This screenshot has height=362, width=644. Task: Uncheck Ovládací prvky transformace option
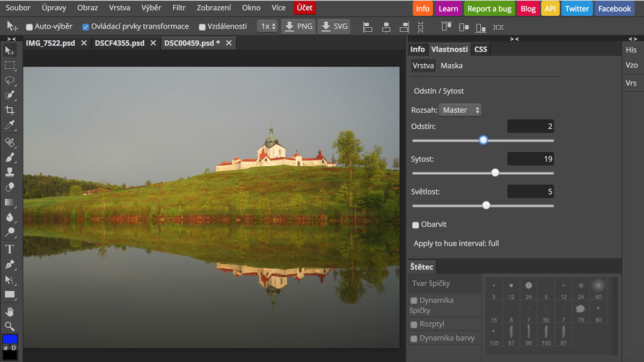pos(86,27)
